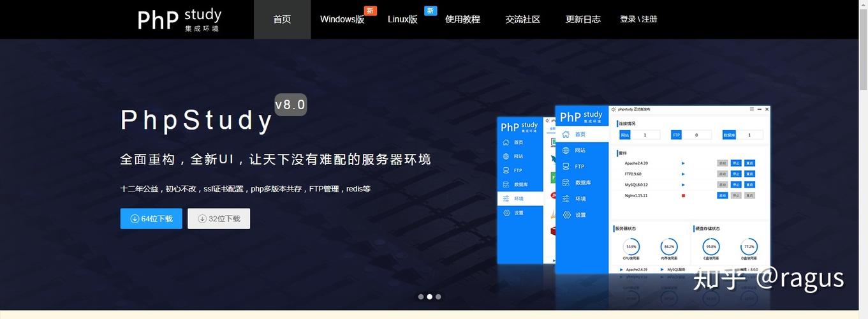Click the highlighted 环境 item in back preview sidebar
This screenshot has width=868, height=319.
[x=520, y=198]
